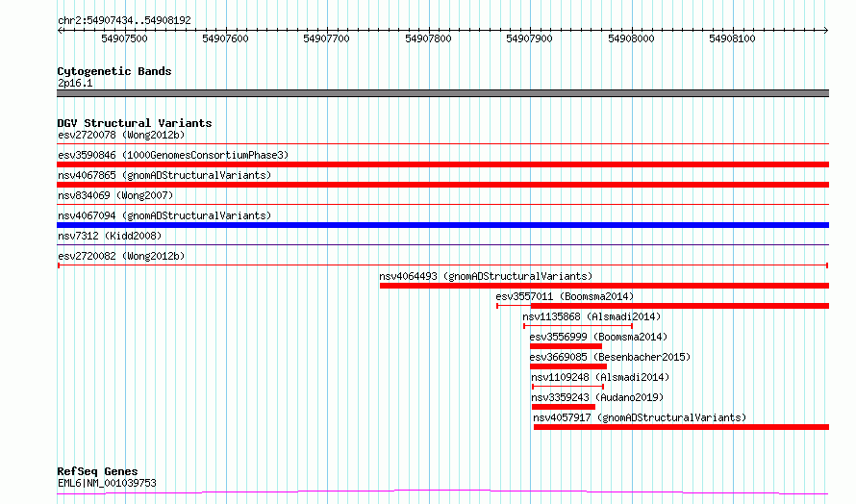Open esv3556999 (Boomsma2014) label

point(598,337)
